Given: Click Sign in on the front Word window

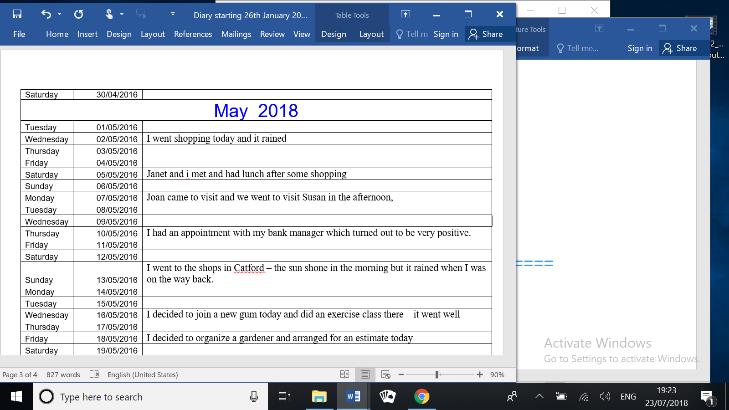Looking at the screenshot, I should pos(445,34).
